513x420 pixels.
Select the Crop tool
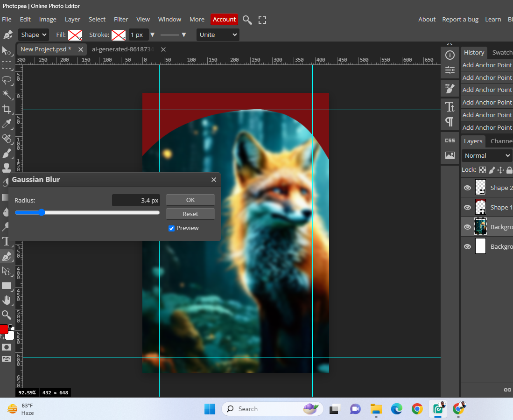click(x=7, y=109)
